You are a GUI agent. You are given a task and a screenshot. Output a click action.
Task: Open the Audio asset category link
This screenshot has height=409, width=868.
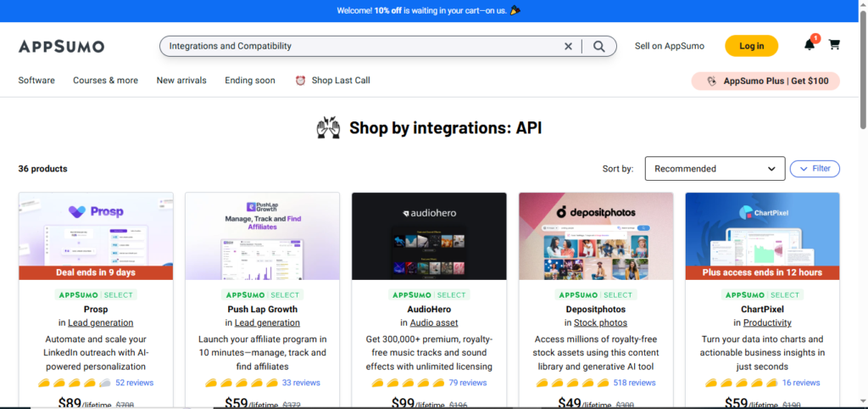pos(434,322)
